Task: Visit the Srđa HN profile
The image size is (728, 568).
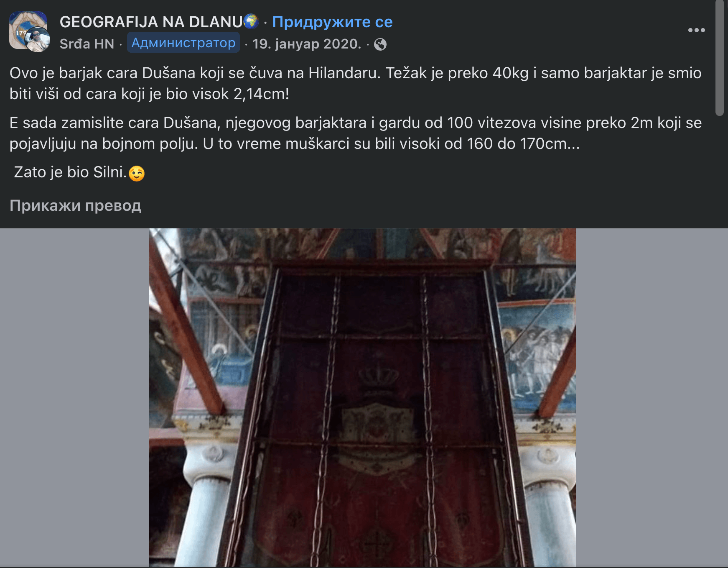Action: [87, 44]
